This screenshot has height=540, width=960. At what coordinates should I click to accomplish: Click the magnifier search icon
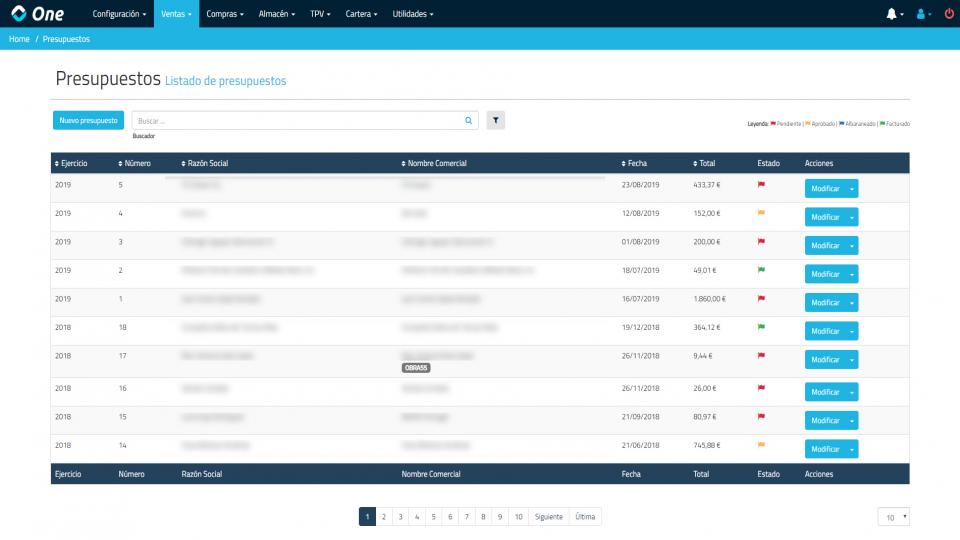468,120
